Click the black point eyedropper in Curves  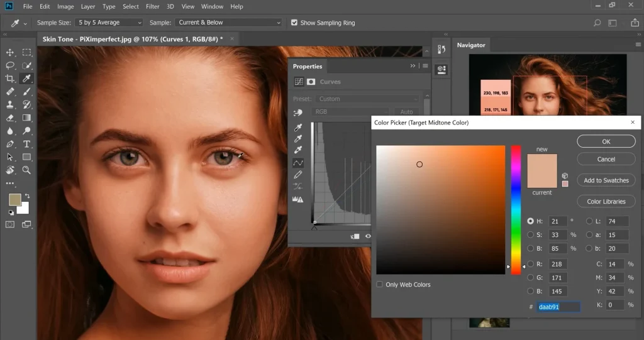[x=298, y=128]
